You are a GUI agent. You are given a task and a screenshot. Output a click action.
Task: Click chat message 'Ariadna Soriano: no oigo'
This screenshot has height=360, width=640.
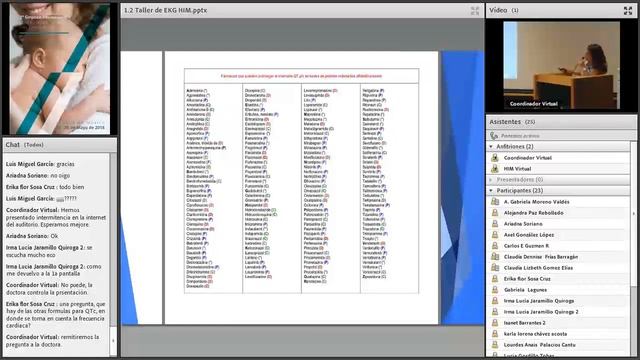(38, 176)
